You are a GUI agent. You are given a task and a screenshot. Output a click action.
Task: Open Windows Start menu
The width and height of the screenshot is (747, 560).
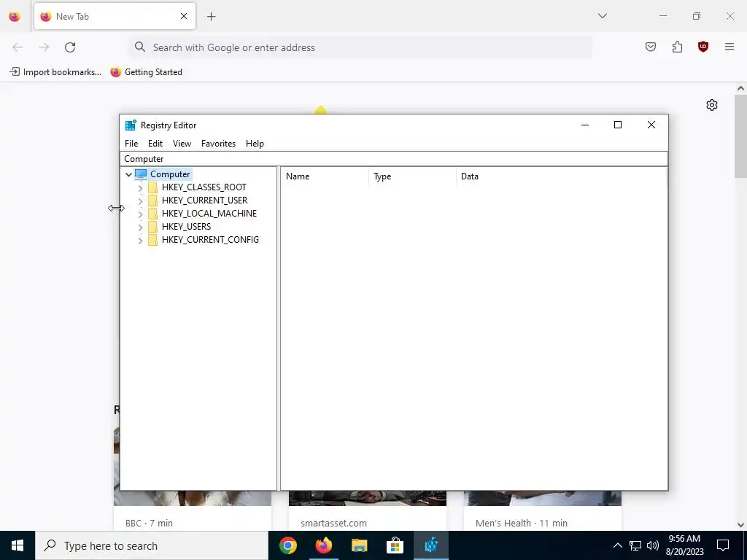[18, 545]
